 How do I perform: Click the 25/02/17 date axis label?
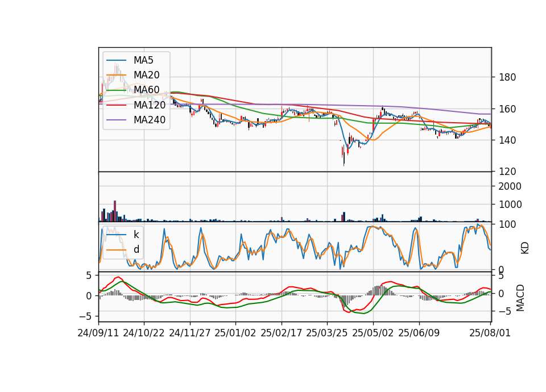282,333
